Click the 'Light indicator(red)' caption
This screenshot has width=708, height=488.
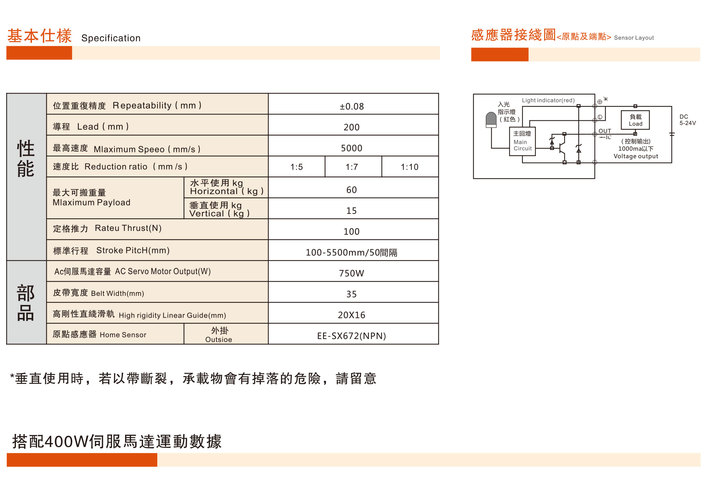pyautogui.click(x=548, y=100)
